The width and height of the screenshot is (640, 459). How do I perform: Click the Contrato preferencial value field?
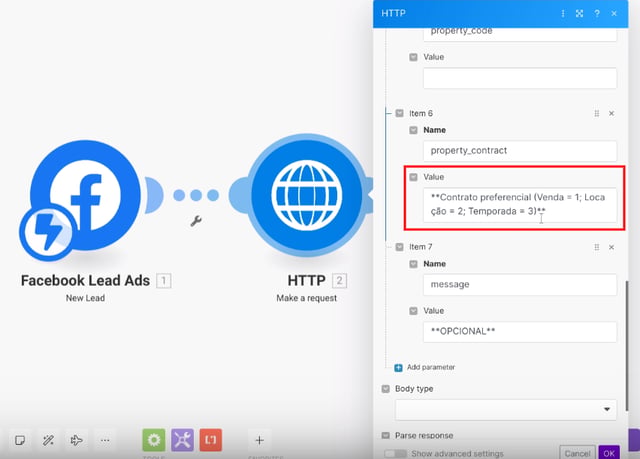[x=520, y=204]
